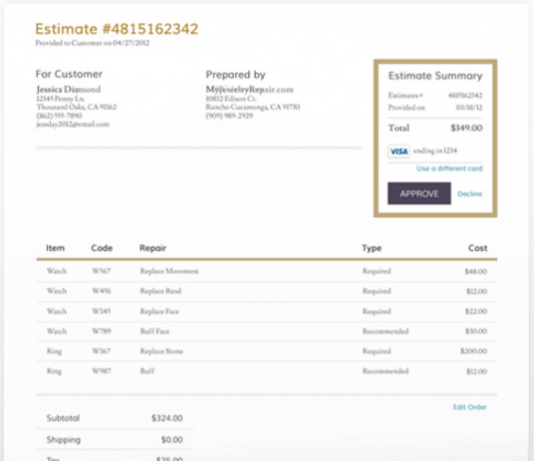Click the Replace Movement repair row
Image resolution: width=534 pixels, height=463 pixels.
267,271
